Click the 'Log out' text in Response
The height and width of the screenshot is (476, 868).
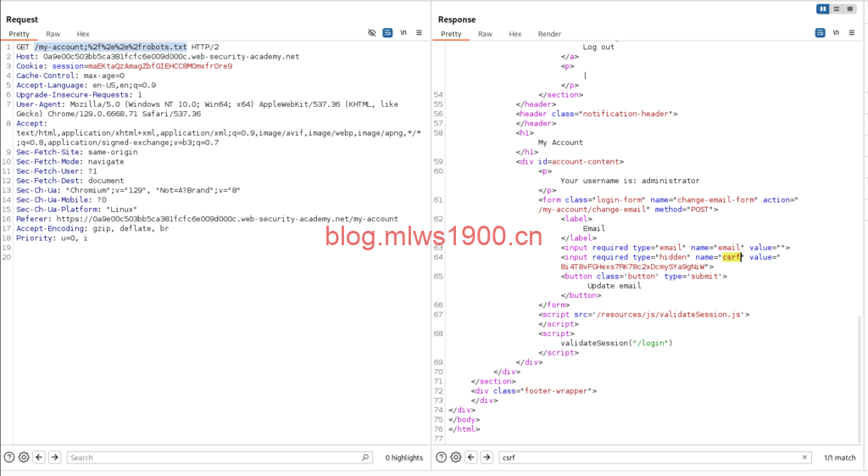click(x=598, y=48)
